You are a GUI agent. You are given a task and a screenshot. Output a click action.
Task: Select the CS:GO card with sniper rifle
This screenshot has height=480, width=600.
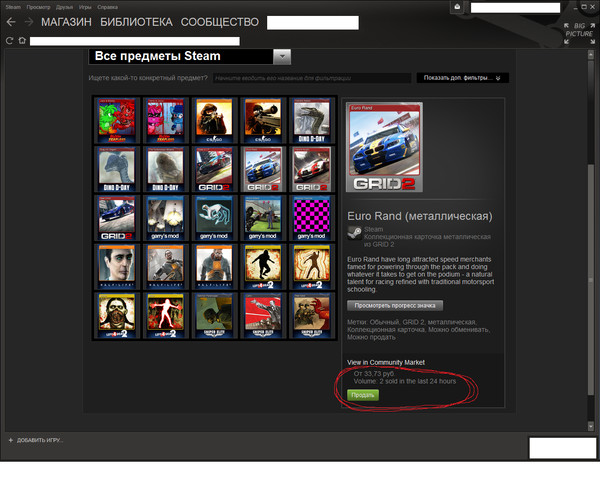point(263,120)
